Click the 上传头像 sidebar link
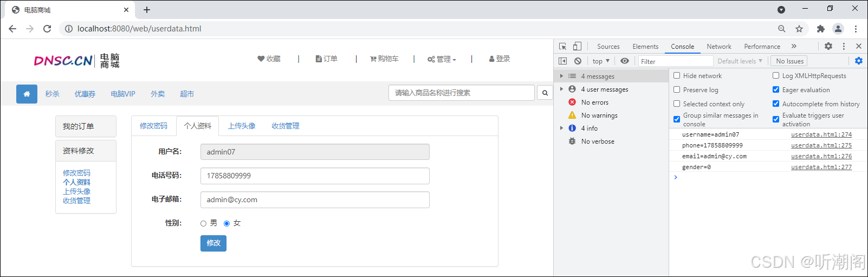Viewport: 868px width, 277px height. tap(76, 191)
